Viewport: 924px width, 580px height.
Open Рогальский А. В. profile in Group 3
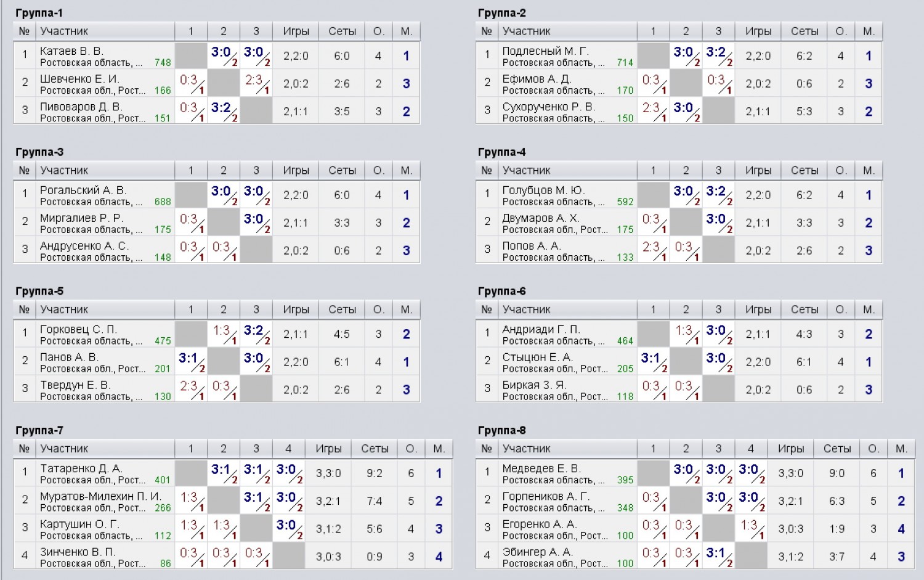click(83, 190)
